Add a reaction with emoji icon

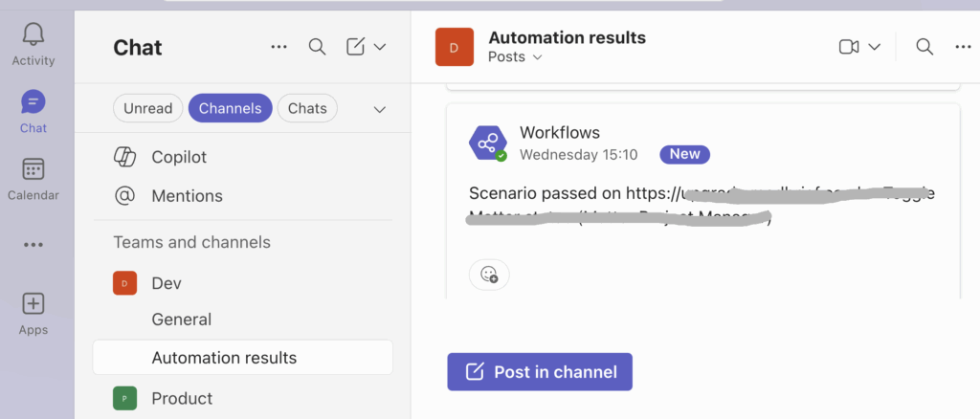[489, 275]
